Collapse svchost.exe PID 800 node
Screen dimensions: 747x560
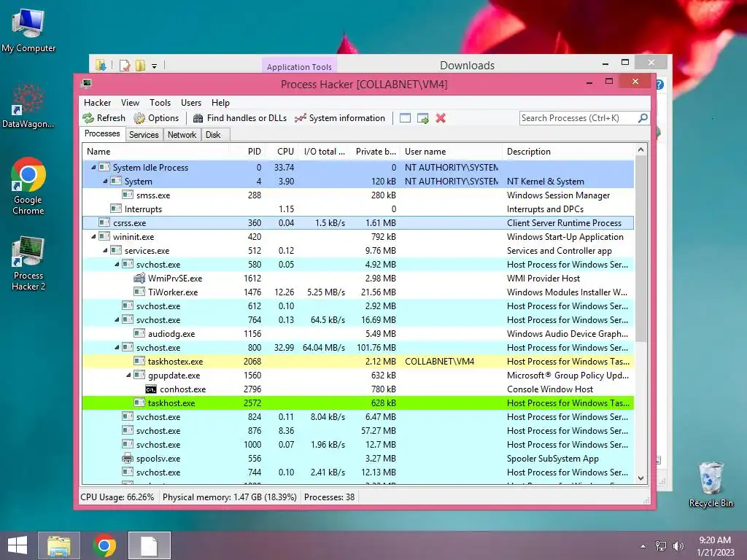pyautogui.click(x=117, y=348)
